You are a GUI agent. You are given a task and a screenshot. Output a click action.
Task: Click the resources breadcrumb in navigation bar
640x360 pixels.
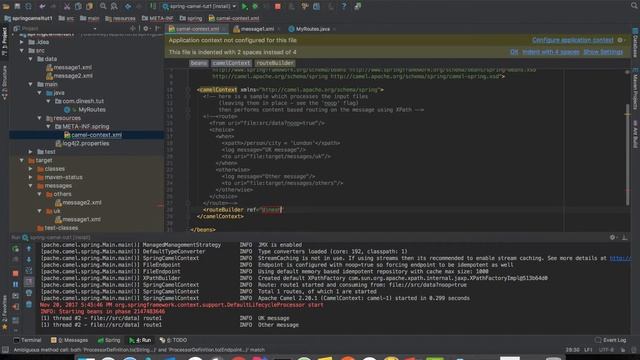point(120,18)
